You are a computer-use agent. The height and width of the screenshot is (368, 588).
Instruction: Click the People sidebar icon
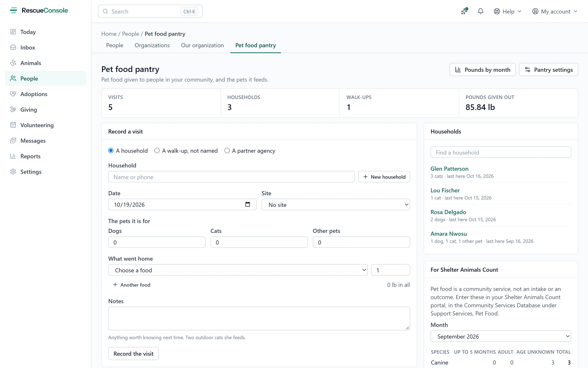coord(13,78)
